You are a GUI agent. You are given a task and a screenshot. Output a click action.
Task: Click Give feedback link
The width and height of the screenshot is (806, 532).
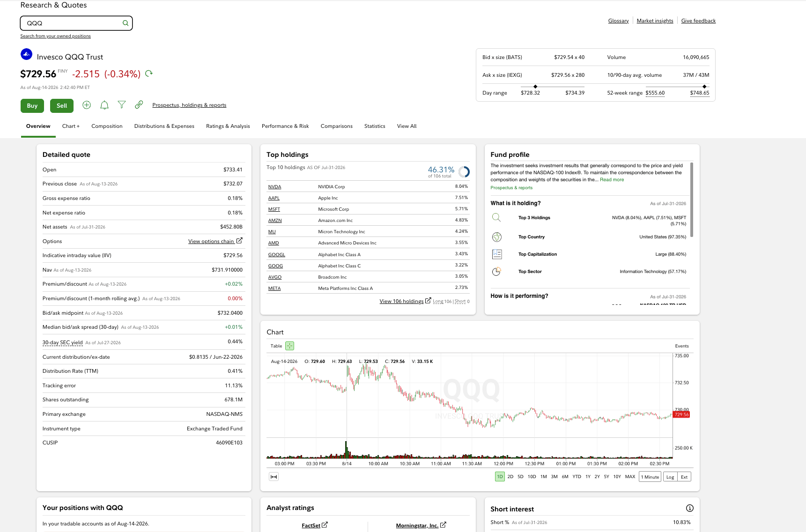(x=698, y=21)
